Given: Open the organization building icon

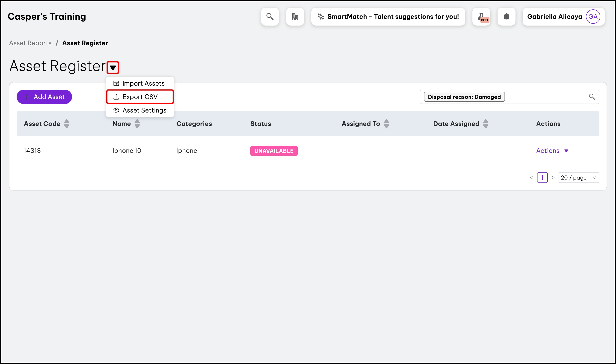Looking at the screenshot, I should [295, 17].
